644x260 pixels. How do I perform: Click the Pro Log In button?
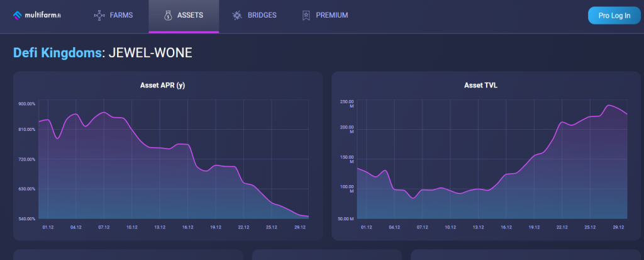click(614, 16)
